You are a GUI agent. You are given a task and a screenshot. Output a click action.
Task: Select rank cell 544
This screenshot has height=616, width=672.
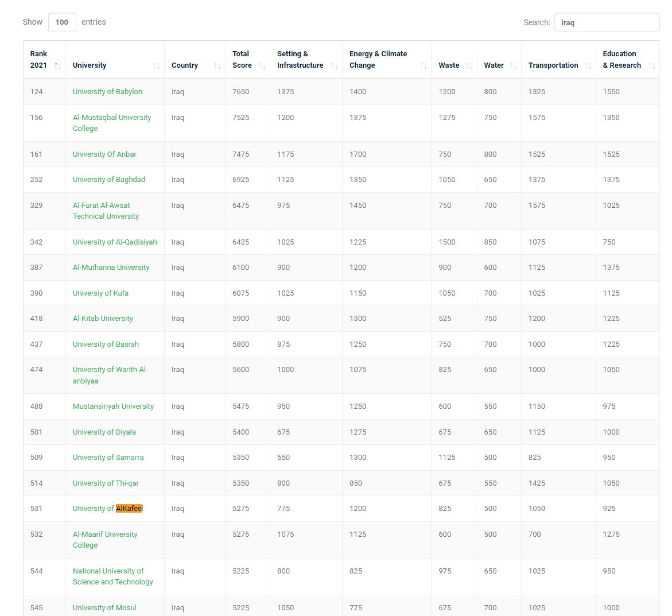point(36,571)
